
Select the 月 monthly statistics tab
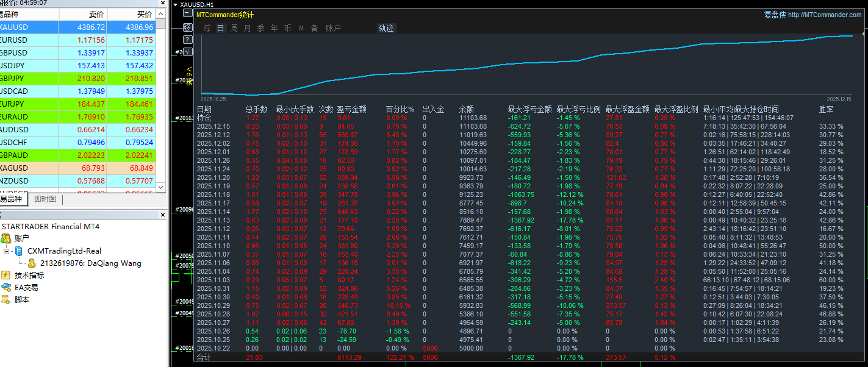coord(248,28)
